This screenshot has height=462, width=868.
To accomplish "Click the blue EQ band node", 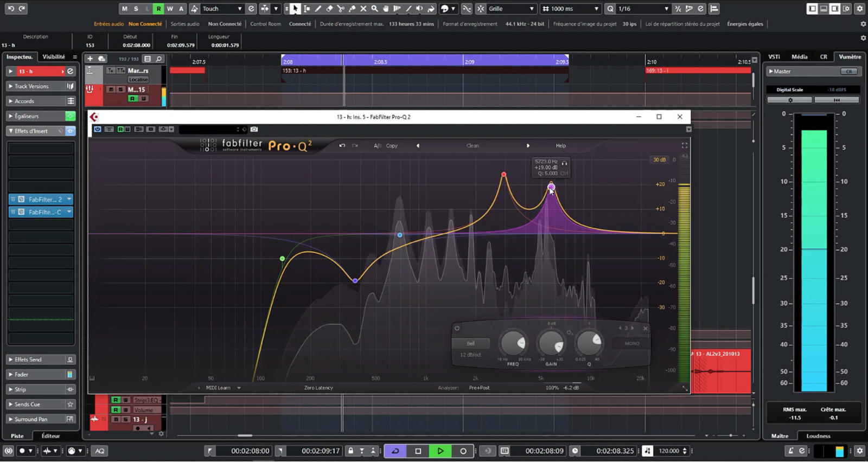I will pyautogui.click(x=400, y=235).
